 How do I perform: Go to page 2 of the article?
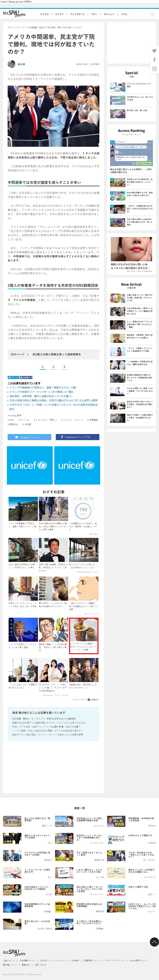[54, 367]
